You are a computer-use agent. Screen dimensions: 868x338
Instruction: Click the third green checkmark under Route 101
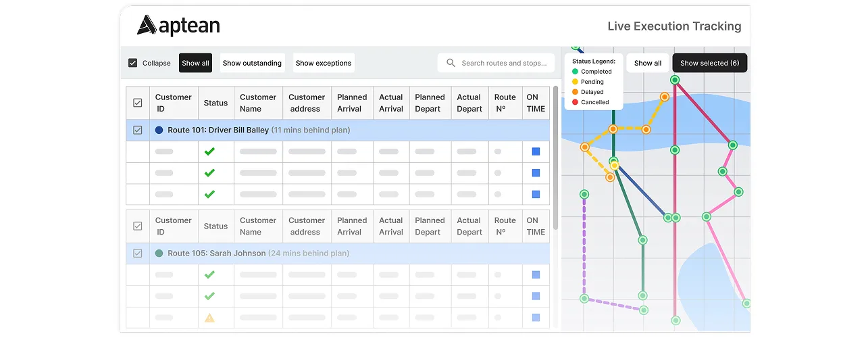pyautogui.click(x=209, y=194)
